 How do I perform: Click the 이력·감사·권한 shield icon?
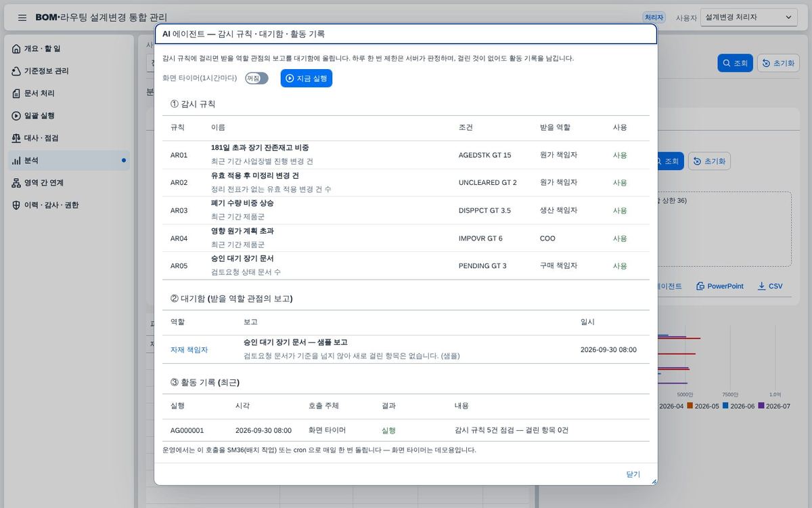[x=16, y=205]
